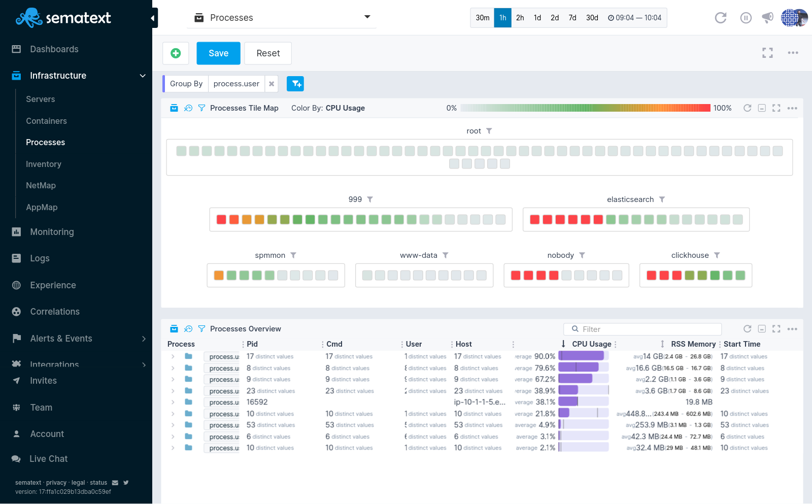Filter by the spmmon user group
The height and width of the screenshot is (504, 812).
click(293, 255)
